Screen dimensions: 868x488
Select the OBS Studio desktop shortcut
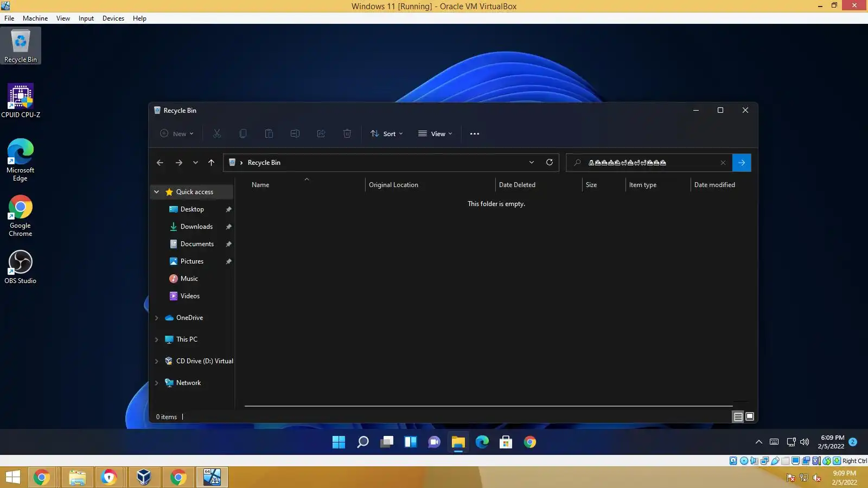[21, 267]
